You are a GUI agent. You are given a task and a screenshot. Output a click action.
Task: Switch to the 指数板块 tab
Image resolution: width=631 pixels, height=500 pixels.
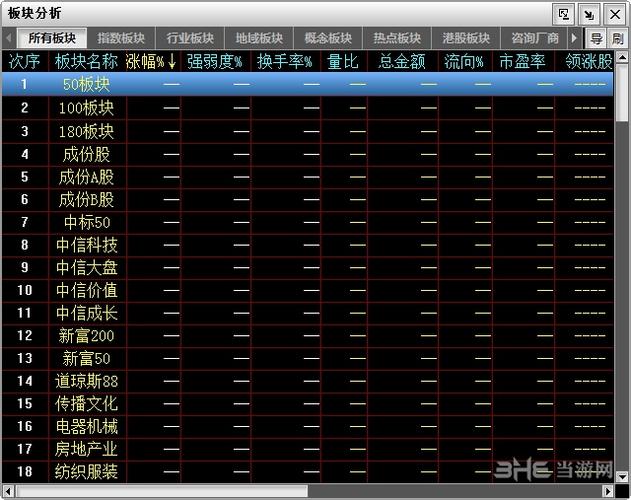pyautogui.click(x=121, y=39)
